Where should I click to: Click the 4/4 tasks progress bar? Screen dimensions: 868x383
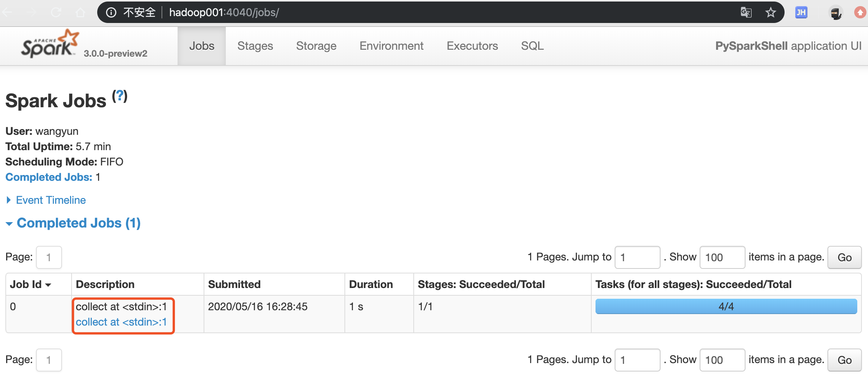[726, 306]
